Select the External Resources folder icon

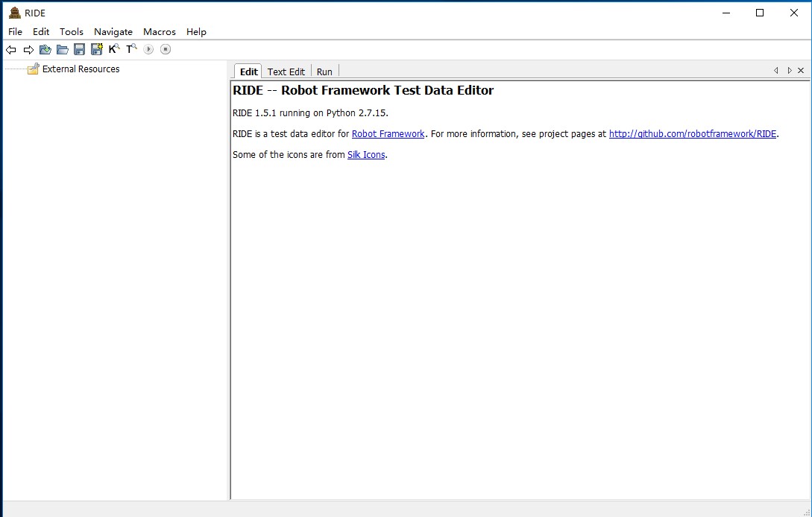point(33,69)
